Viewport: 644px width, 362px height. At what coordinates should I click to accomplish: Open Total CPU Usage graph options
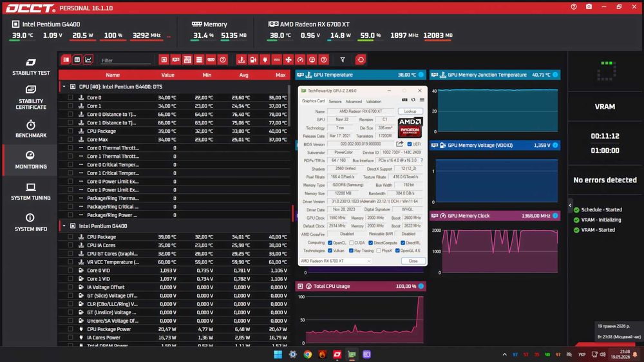pos(421,286)
